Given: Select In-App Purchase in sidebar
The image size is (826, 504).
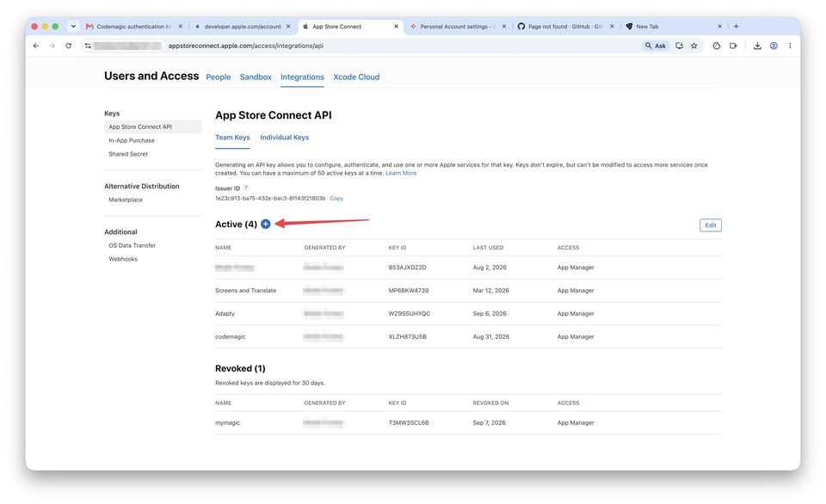Looking at the screenshot, I should point(132,140).
